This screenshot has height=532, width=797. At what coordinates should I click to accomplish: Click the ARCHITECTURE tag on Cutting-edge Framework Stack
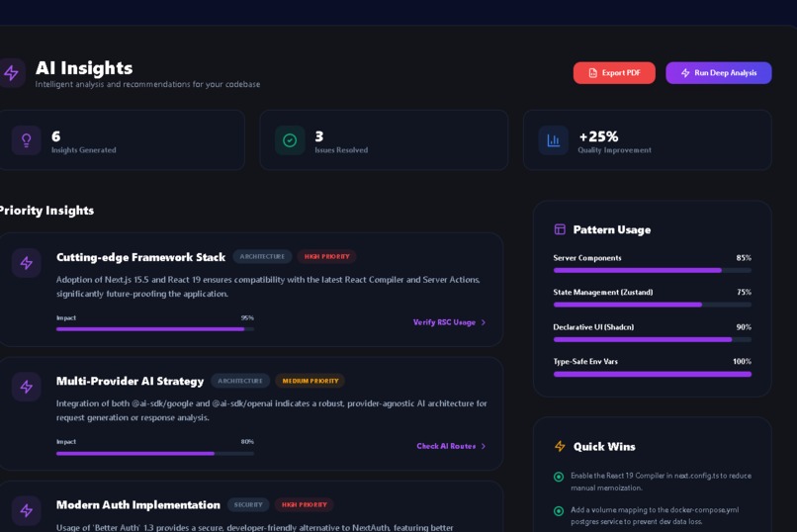[262, 256]
